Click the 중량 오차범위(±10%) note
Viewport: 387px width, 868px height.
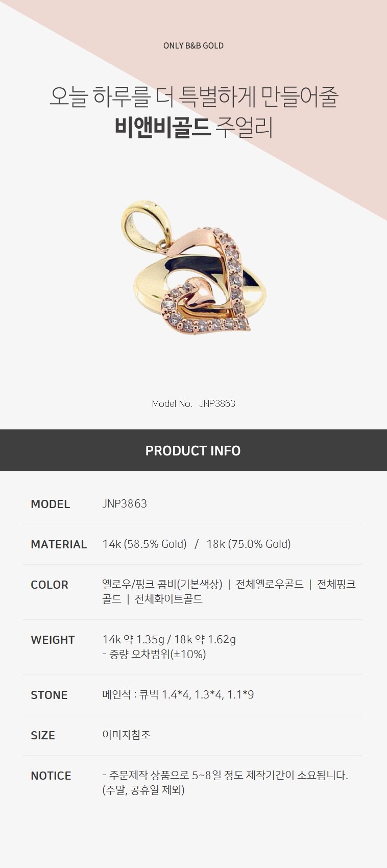tap(154, 654)
